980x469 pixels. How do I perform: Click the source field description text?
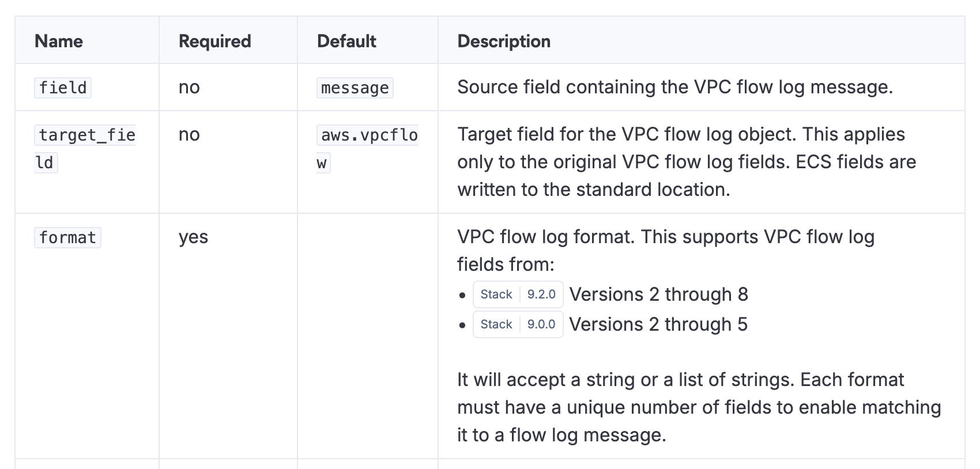click(x=674, y=87)
